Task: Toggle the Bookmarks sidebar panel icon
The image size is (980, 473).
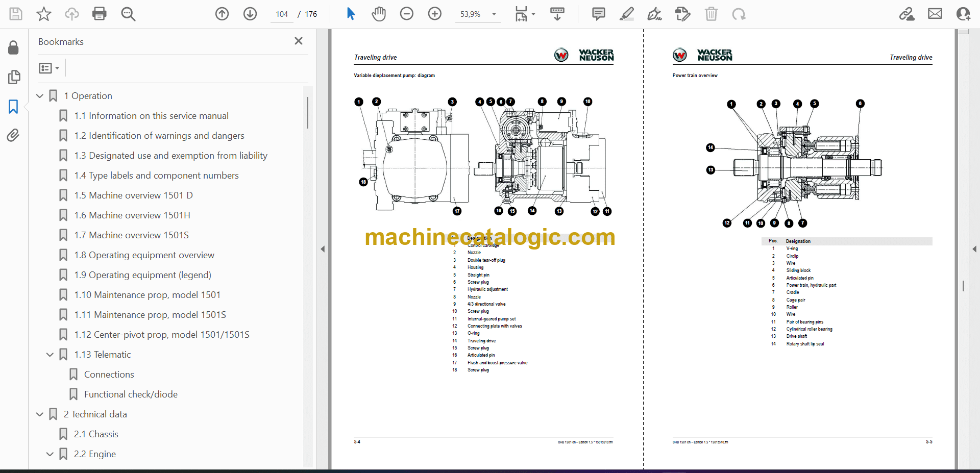Action: click(13, 107)
